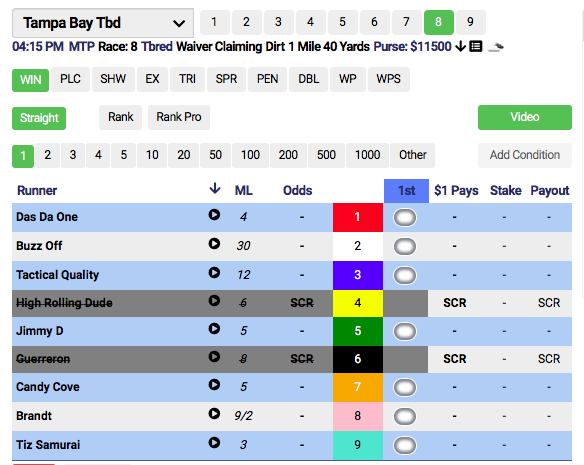
Task: Click play icon next to Tiz Samurai
Action: (x=214, y=443)
